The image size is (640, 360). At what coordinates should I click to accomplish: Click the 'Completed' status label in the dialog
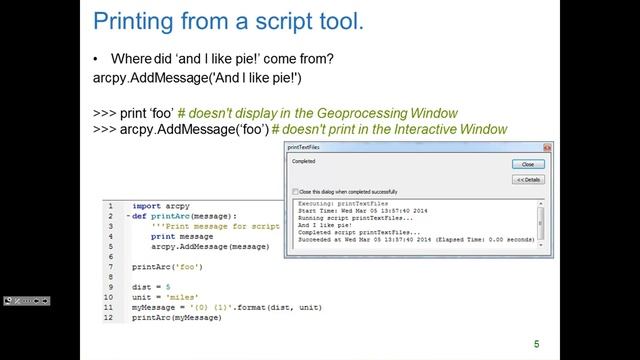click(303, 161)
